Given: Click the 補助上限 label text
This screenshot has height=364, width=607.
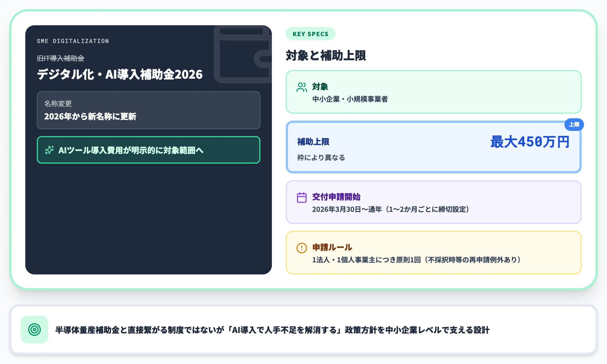Looking at the screenshot, I should click(313, 142).
